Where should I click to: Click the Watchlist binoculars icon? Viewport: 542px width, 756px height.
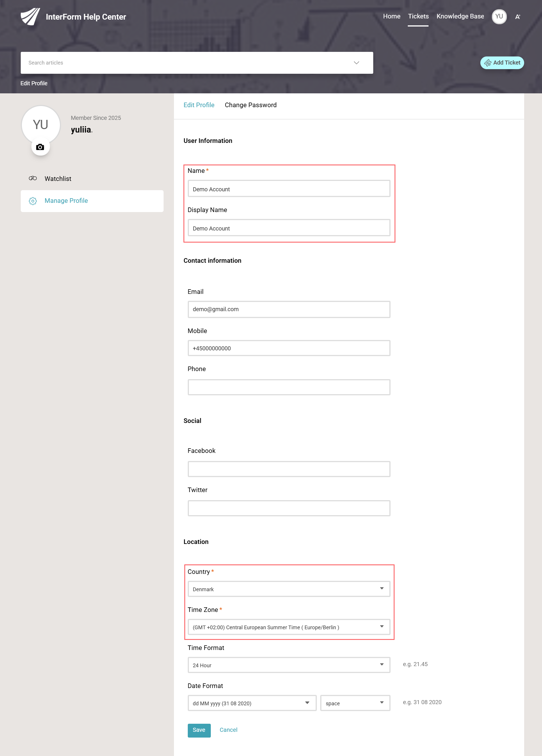point(33,178)
